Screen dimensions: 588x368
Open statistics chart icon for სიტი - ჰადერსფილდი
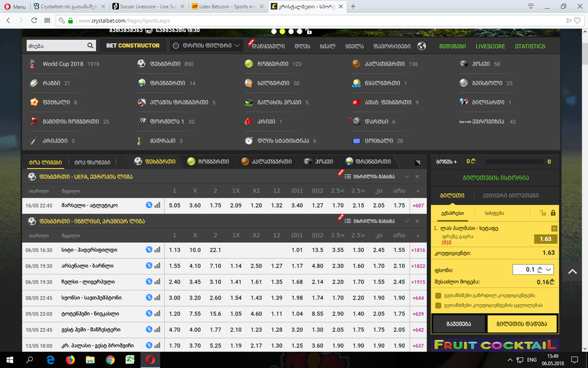click(x=157, y=250)
